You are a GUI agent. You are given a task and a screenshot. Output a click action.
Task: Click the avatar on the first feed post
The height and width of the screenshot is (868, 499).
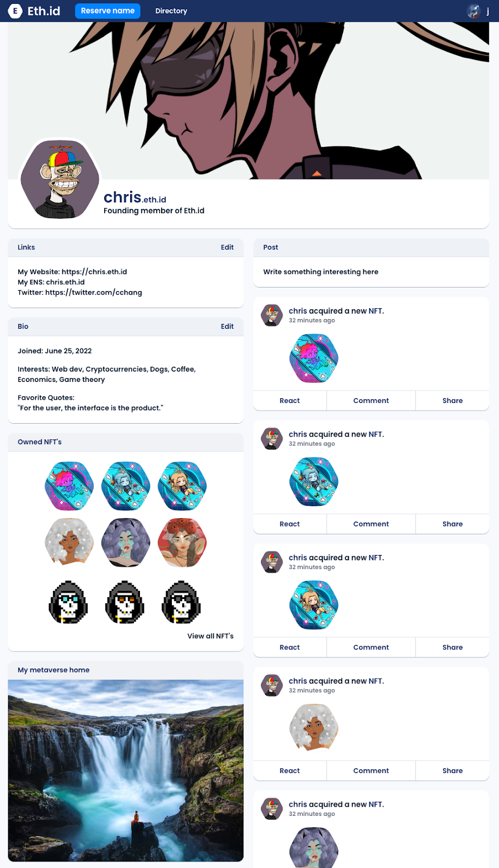coord(272,315)
